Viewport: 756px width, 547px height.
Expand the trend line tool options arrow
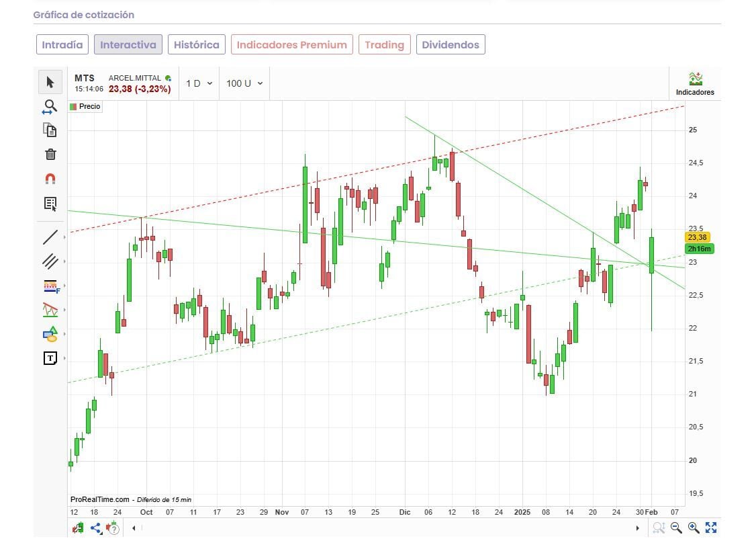click(x=64, y=237)
